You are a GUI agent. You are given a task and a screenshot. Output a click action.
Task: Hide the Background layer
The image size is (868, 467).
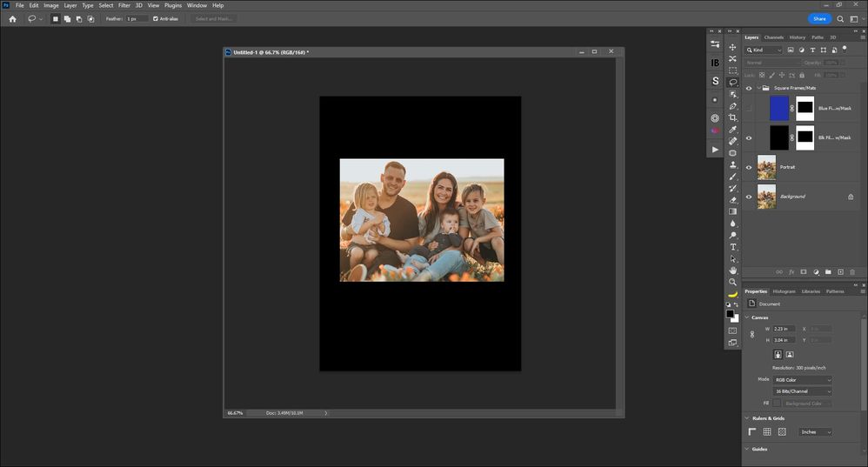749,197
